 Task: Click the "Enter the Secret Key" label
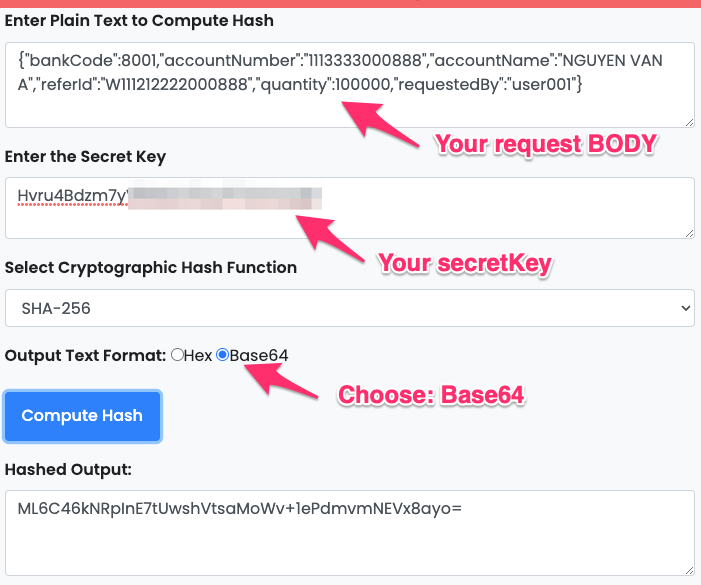[x=85, y=156]
